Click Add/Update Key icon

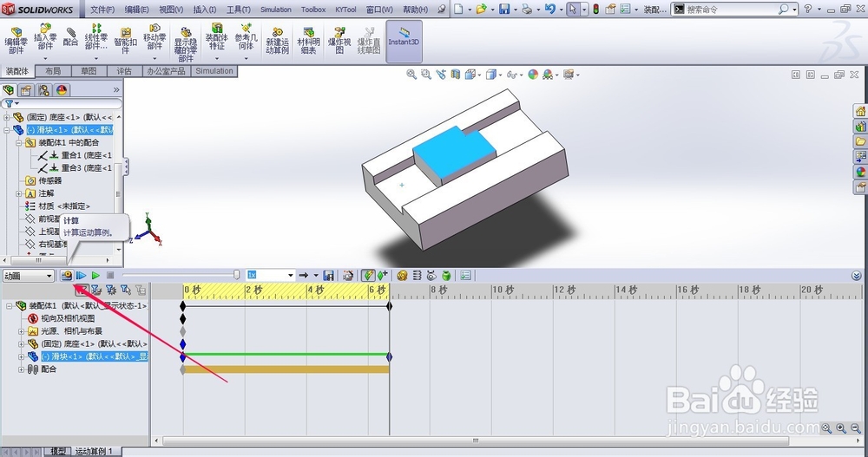[382, 275]
